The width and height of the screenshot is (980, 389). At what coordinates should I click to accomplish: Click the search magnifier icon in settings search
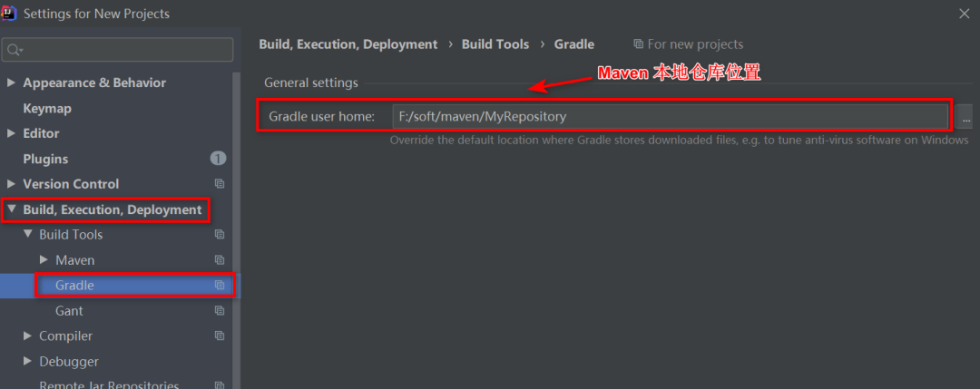point(15,50)
